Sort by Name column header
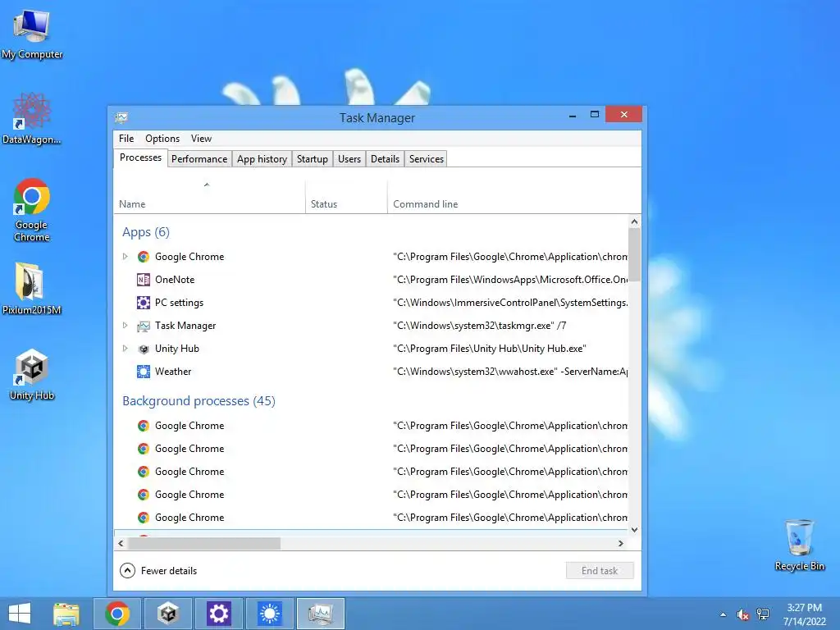The image size is (840, 630). click(209, 198)
